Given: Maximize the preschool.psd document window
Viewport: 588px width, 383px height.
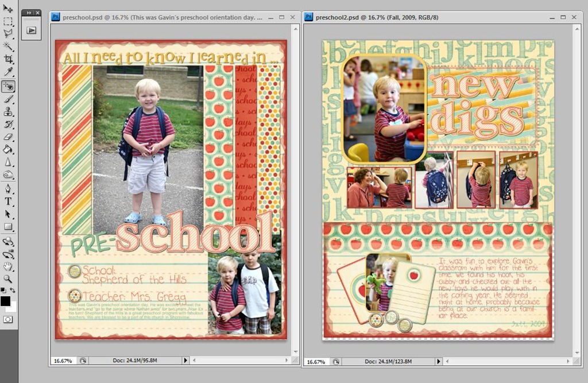Looking at the screenshot, I should point(281,17).
